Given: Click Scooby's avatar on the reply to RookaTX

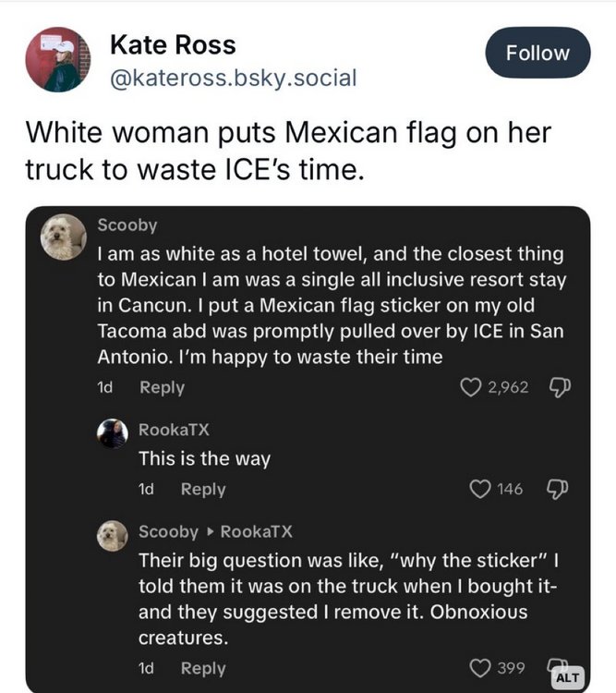Looking at the screenshot, I should coord(113,534).
